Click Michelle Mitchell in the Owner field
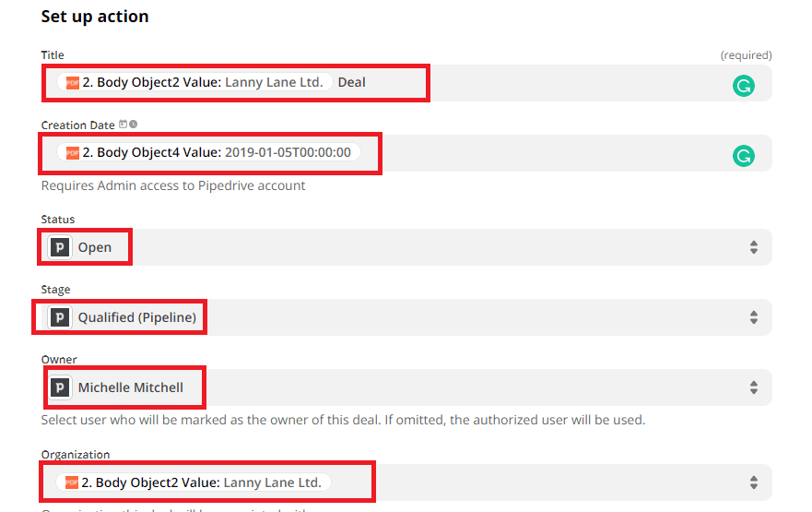The height and width of the screenshot is (512, 812). (x=130, y=387)
